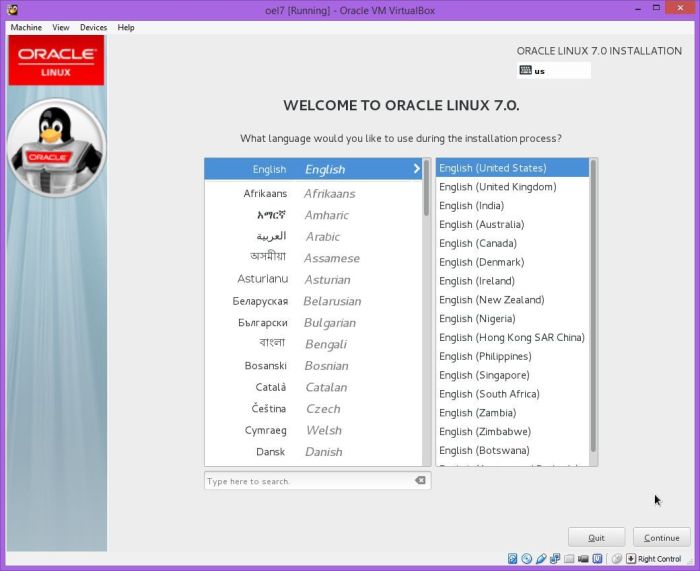Open the Devices menu
The width and height of the screenshot is (700, 571).
click(x=93, y=27)
